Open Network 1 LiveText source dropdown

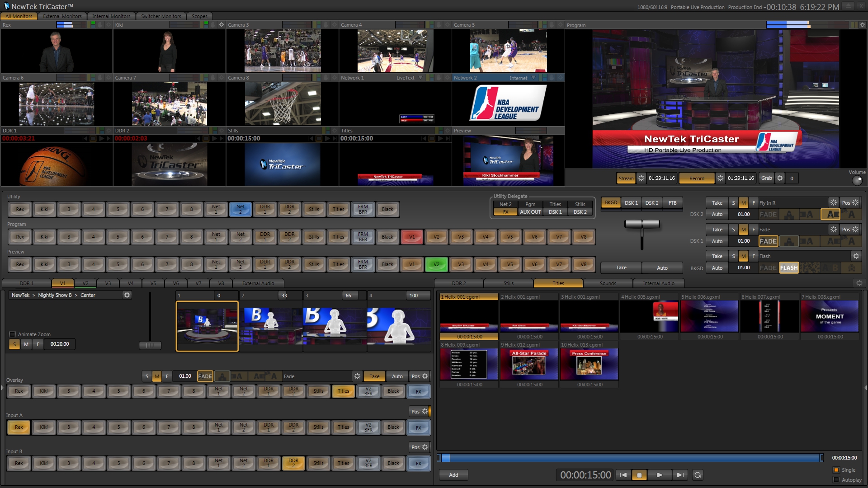point(420,78)
